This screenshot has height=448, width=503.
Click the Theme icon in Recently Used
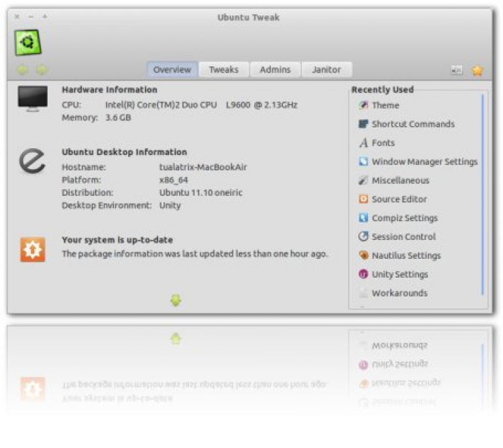pos(363,105)
